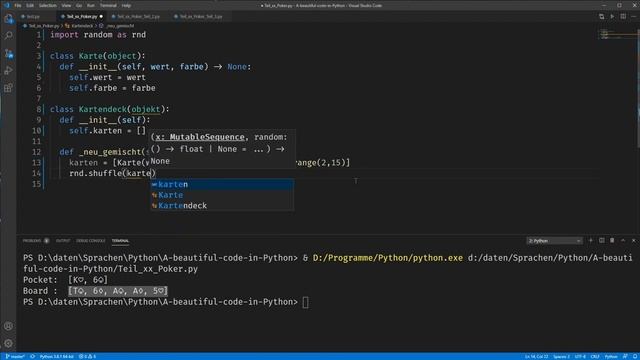Open the Help menu
The width and height of the screenshot is (640, 360).
click(x=126, y=5)
